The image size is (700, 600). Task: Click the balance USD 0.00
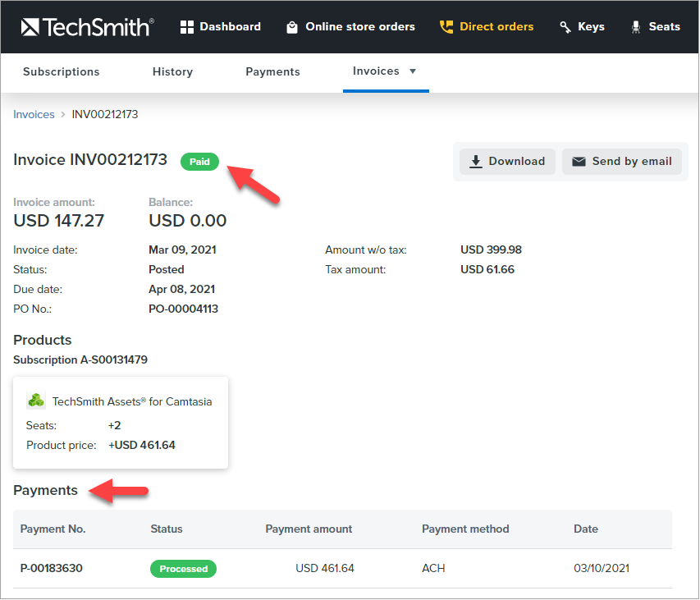[x=187, y=221]
